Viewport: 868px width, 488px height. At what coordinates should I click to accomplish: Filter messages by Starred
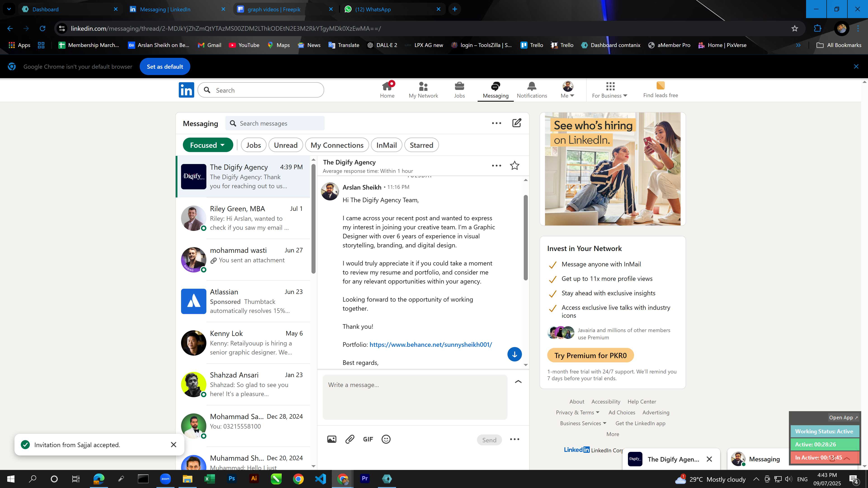click(x=421, y=145)
